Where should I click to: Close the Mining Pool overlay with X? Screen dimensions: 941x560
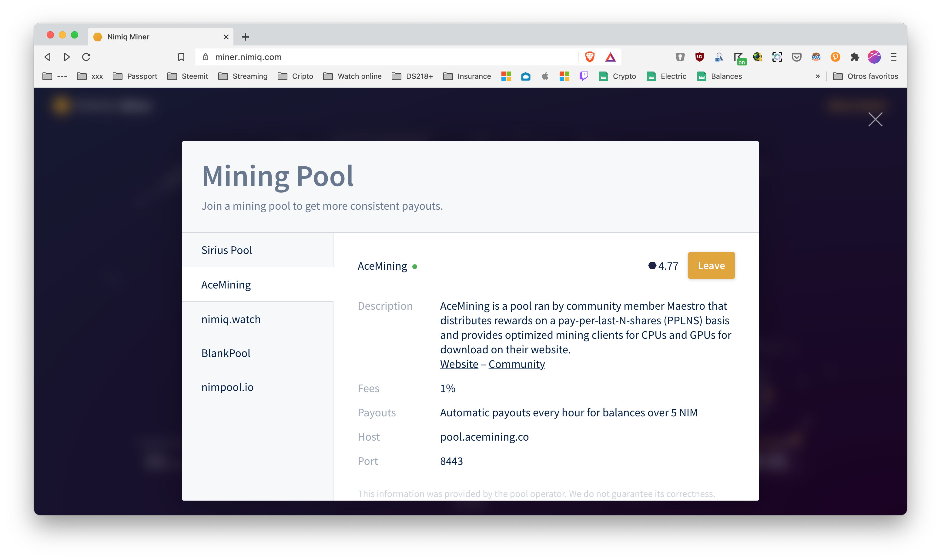pos(875,119)
